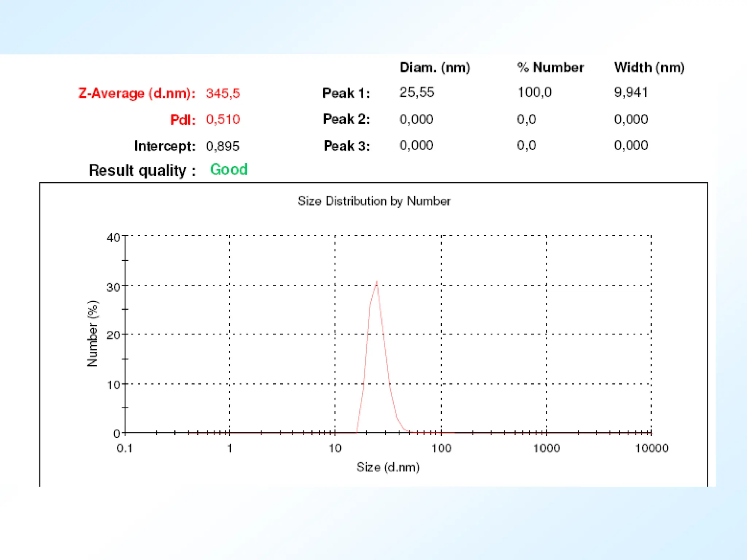Image resolution: width=747 pixels, height=560 pixels.
Task: Click the Peak 1 diameter 25,55
Action: 417,92
